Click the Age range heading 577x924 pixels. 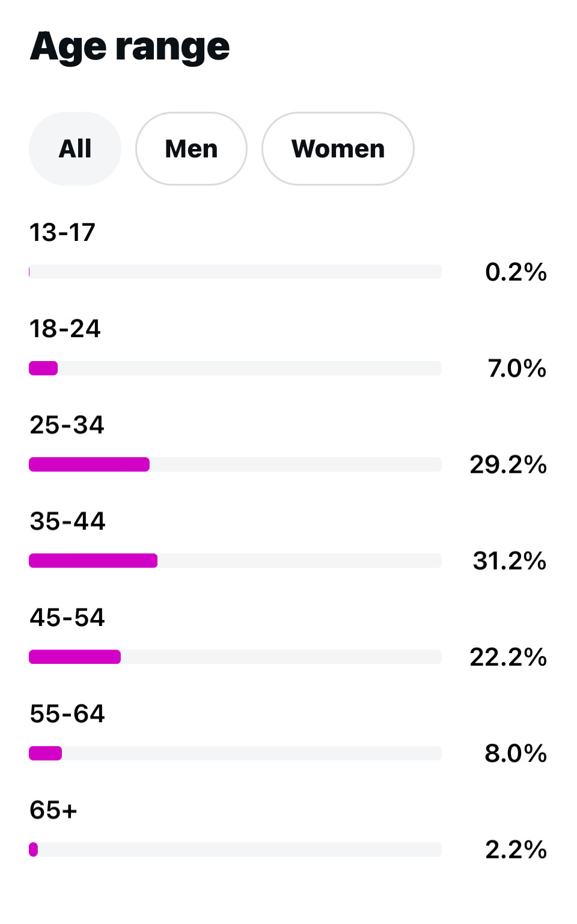130,47
